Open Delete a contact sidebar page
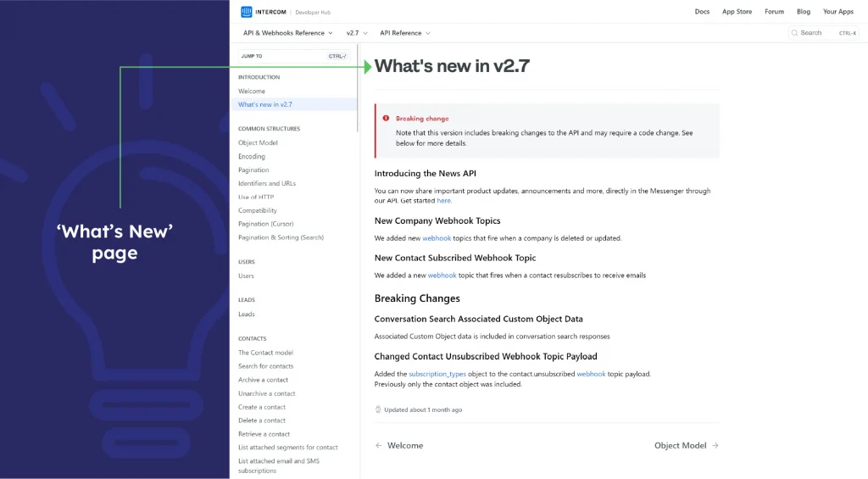 click(262, 421)
